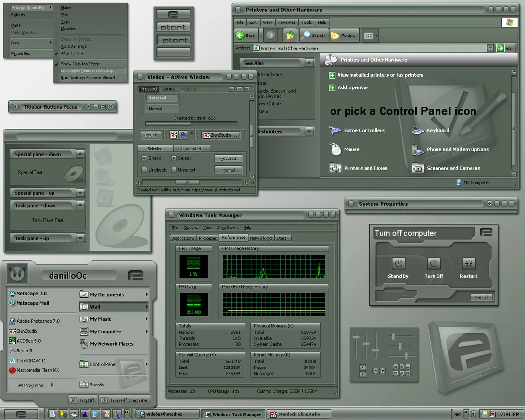525x420 pixels.
Task: Expand the All Programs arrow
Action: (x=52, y=385)
